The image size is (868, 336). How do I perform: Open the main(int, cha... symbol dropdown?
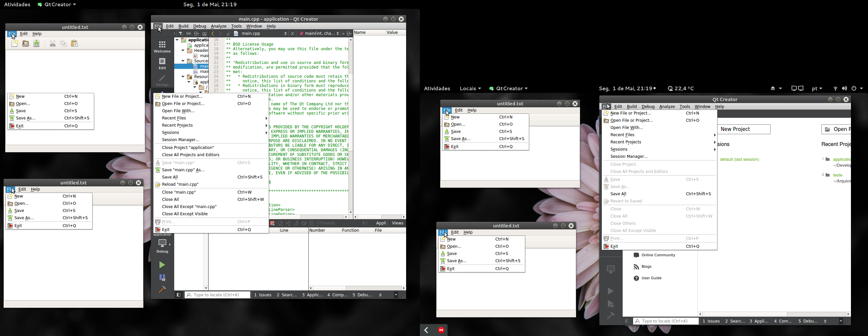338,34
